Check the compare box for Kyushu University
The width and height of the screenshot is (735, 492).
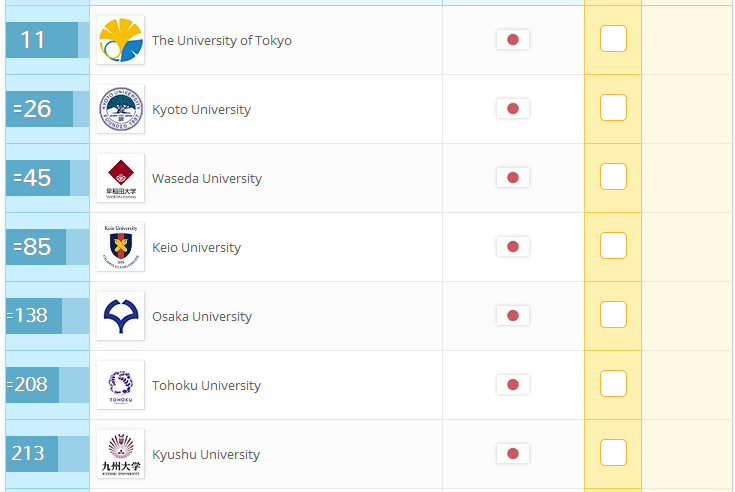click(x=613, y=452)
